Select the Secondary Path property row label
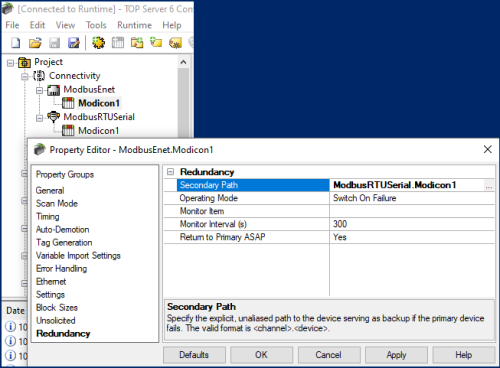This screenshot has height=368, width=500. (x=253, y=185)
